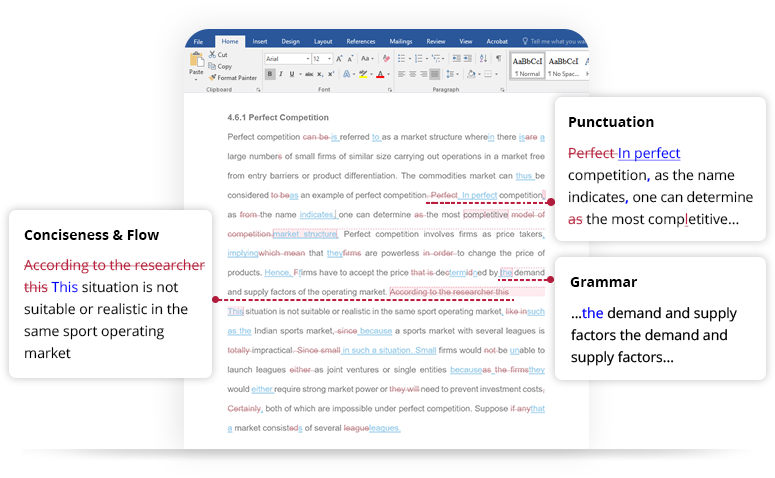This screenshot has width=775, height=478.
Task: Click the inserted words 'market structure'
Action: [305, 234]
